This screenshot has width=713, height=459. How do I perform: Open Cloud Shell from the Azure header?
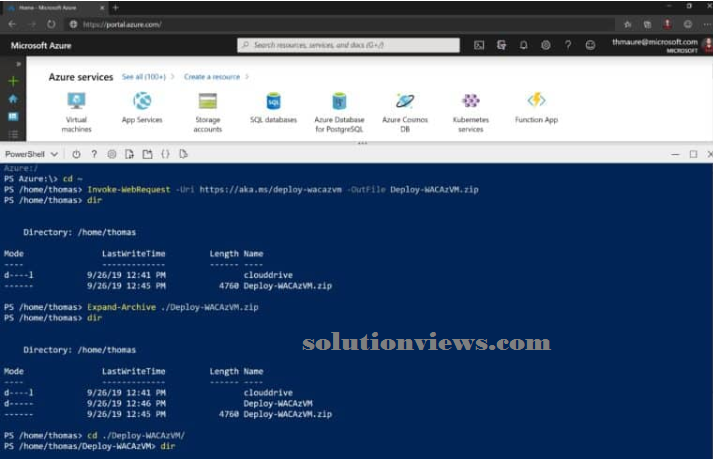point(479,45)
